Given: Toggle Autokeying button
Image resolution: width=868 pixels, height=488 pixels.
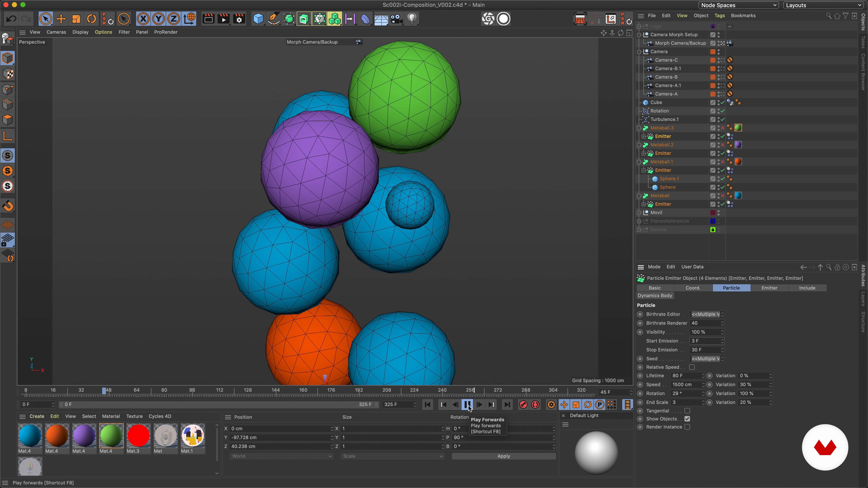Looking at the screenshot, I should 535,404.
